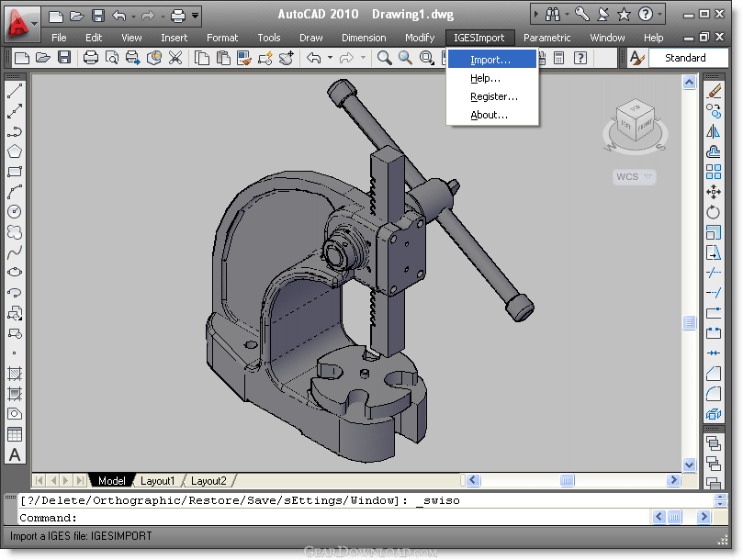743x560 pixels.
Task: Select the Multiline Text tool
Action: point(15,454)
